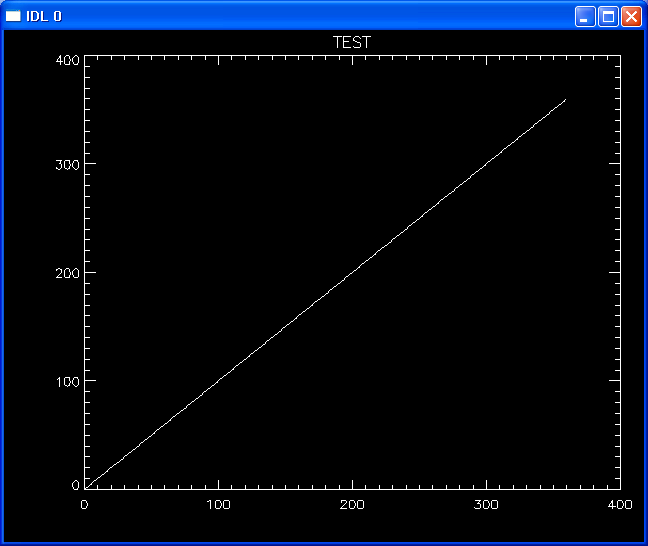
Task: Click the IDL 0 title bar text
Action: (x=44, y=16)
